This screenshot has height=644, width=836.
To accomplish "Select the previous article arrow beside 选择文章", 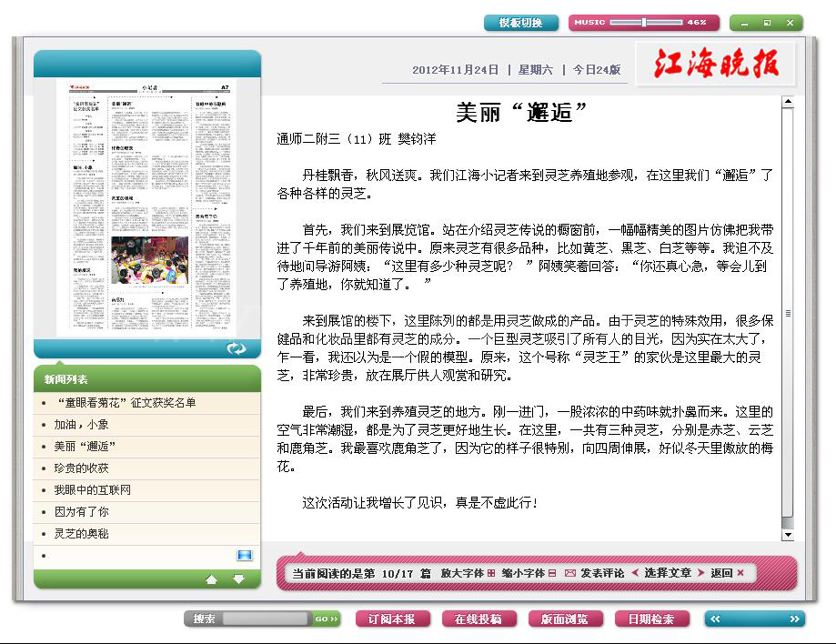I will (x=634, y=573).
